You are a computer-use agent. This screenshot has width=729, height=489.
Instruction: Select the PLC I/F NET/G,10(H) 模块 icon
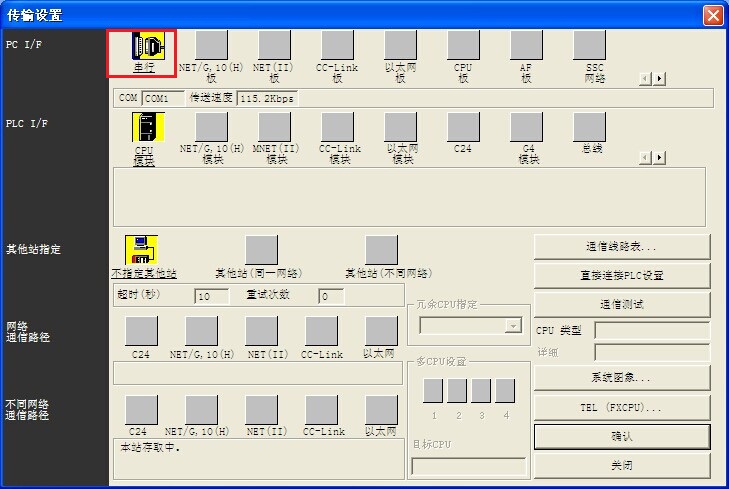212,127
